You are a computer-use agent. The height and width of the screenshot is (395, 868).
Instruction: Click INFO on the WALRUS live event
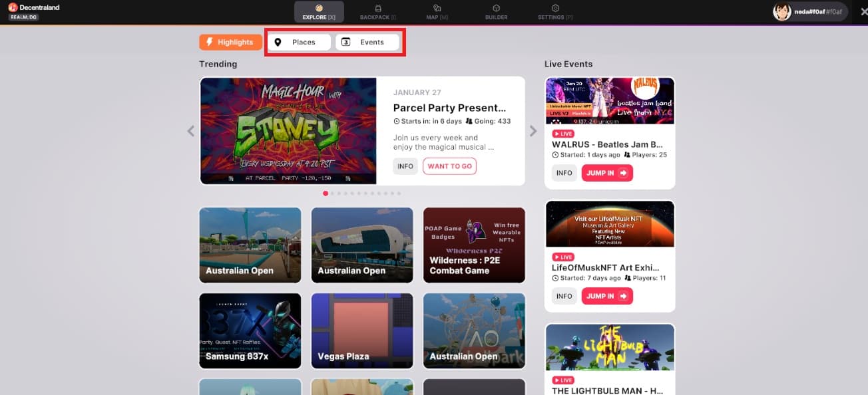tap(564, 173)
